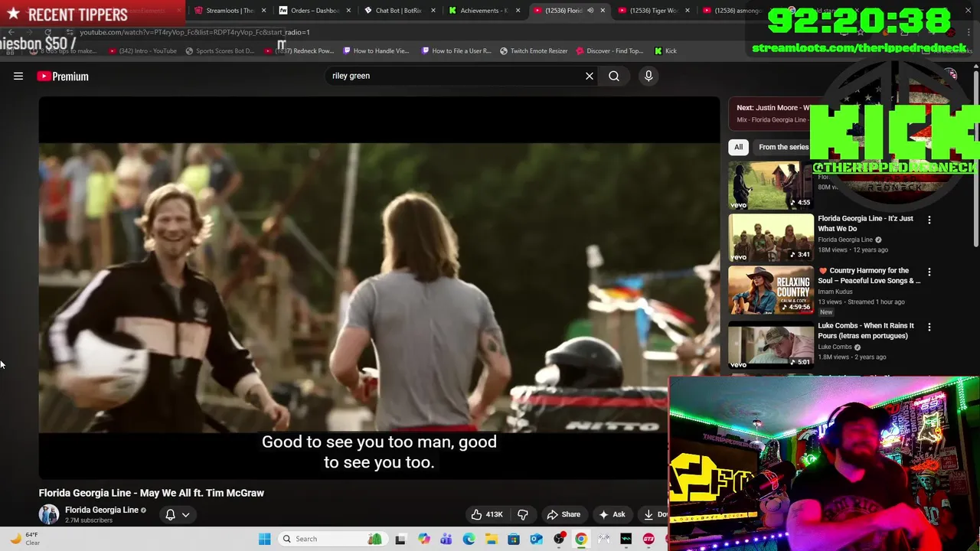Click the browser address bar URL
This screenshot has height=551, width=980.
coord(194,32)
